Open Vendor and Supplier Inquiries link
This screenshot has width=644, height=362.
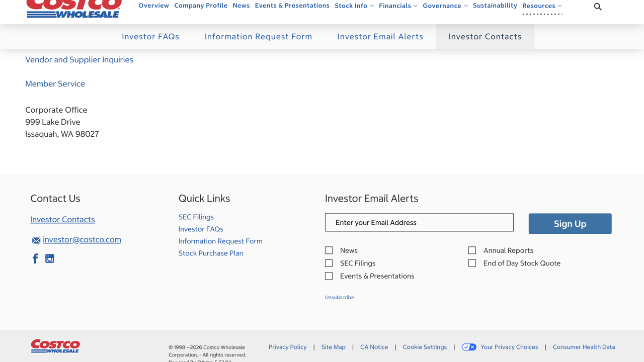79,60
